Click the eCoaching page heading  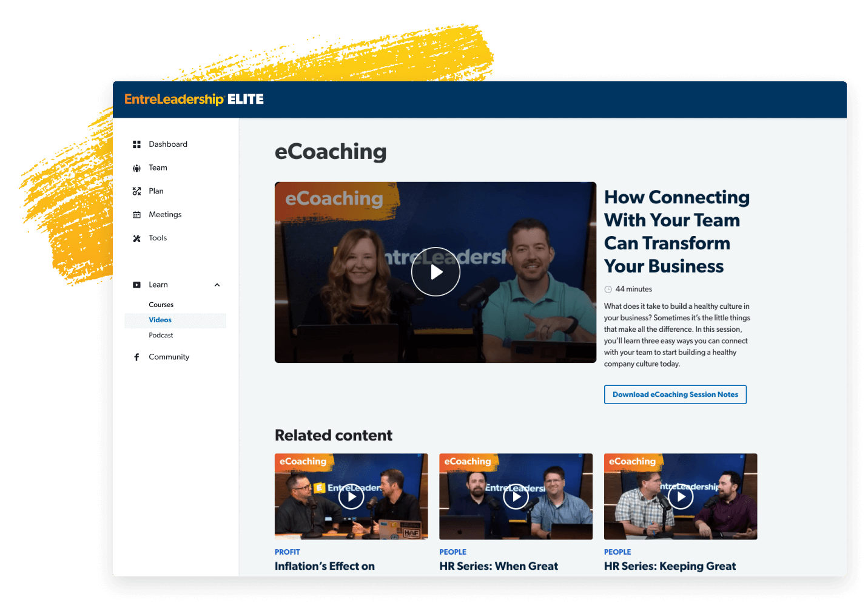click(x=331, y=152)
